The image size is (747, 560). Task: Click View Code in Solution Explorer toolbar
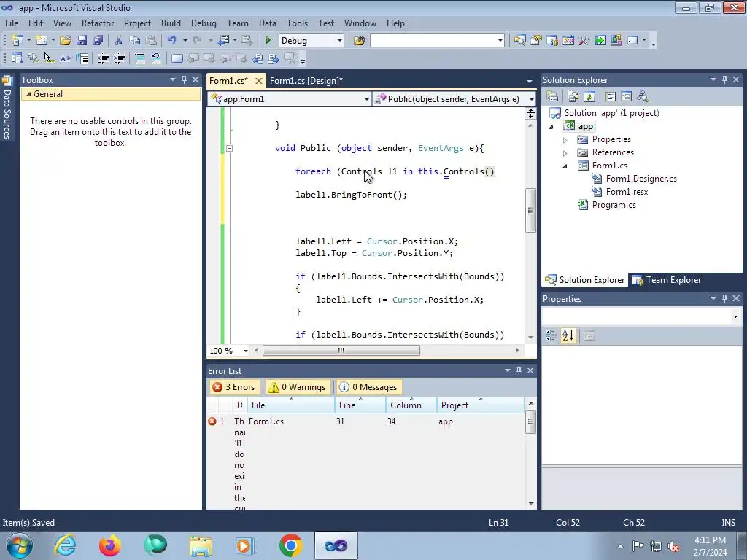coord(611,97)
